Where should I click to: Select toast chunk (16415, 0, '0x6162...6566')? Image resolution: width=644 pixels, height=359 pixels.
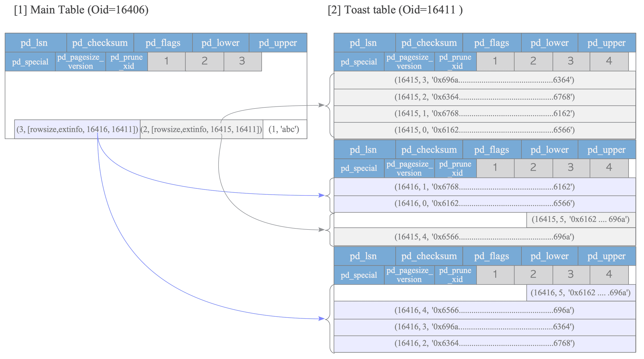(x=485, y=130)
